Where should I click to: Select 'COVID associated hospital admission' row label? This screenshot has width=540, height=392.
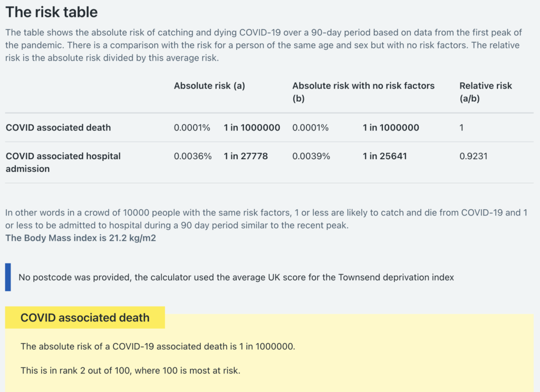pos(63,162)
